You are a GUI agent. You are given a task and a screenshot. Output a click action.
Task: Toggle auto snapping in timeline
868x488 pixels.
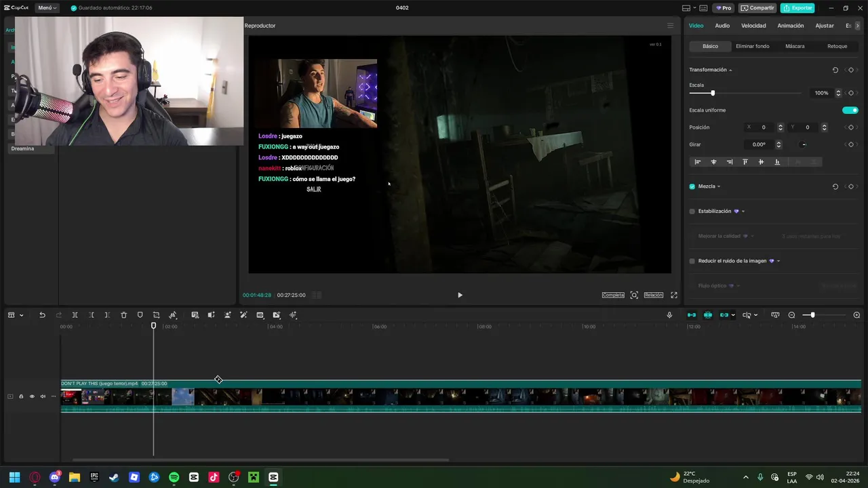tap(708, 315)
